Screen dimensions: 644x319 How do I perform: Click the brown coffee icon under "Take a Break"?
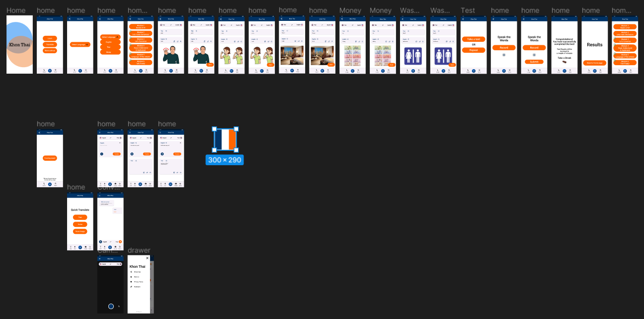click(564, 62)
